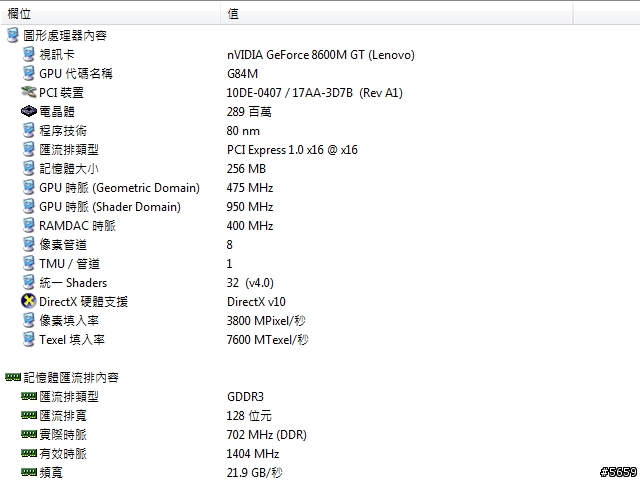Click the icon beside GPU 時脈 (Geometric Domain)
The width and height of the screenshot is (640, 480).
pos(29,187)
